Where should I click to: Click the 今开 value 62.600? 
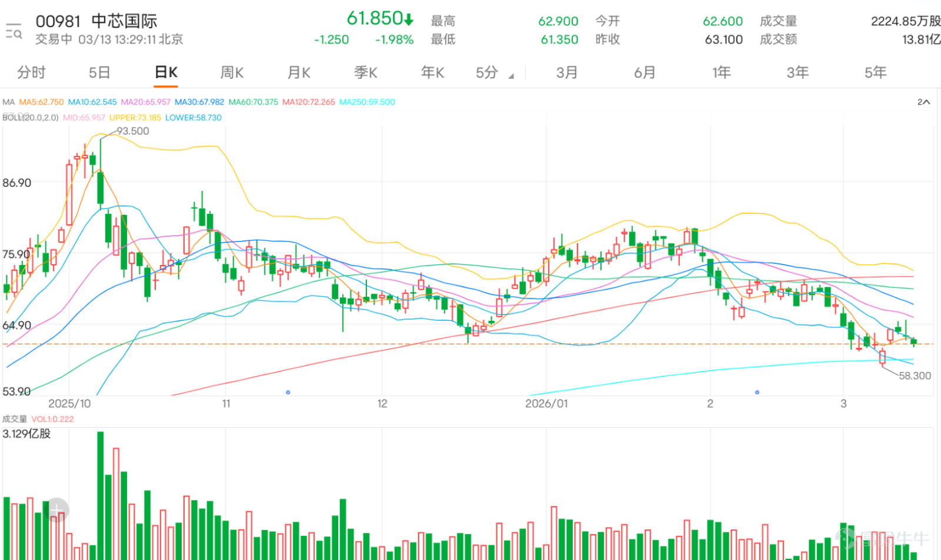coord(723,21)
